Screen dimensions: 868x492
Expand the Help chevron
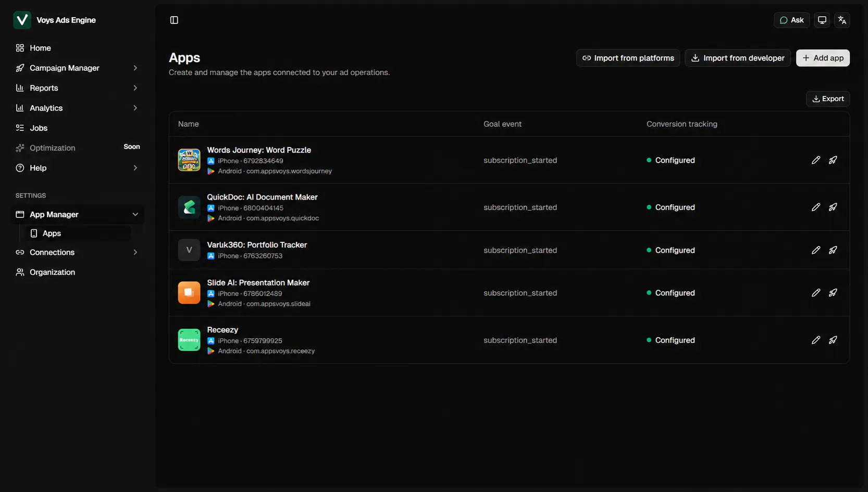[x=135, y=168]
